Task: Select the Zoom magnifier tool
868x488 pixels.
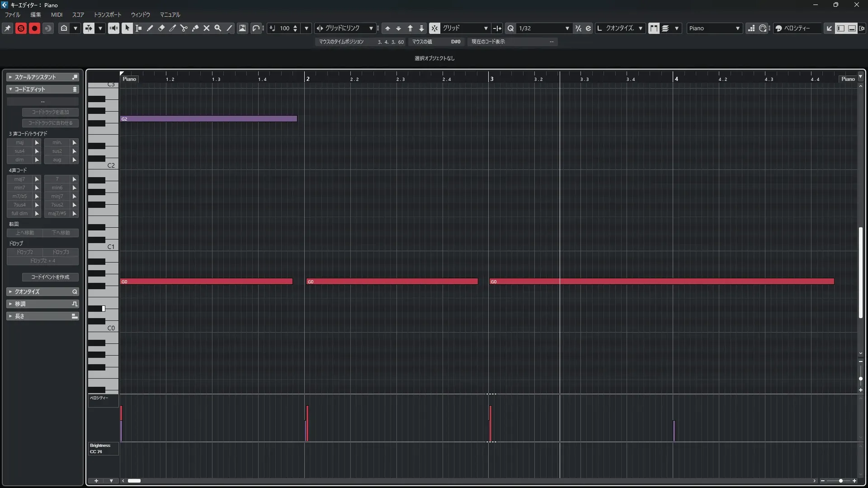Action: coord(218,28)
